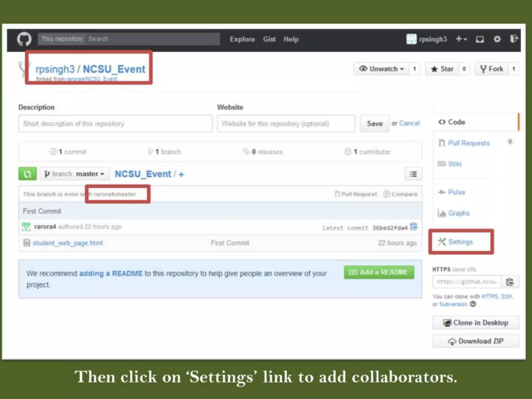Go to Explore in top navigation
This screenshot has width=532, height=399.
click(242, 39)
